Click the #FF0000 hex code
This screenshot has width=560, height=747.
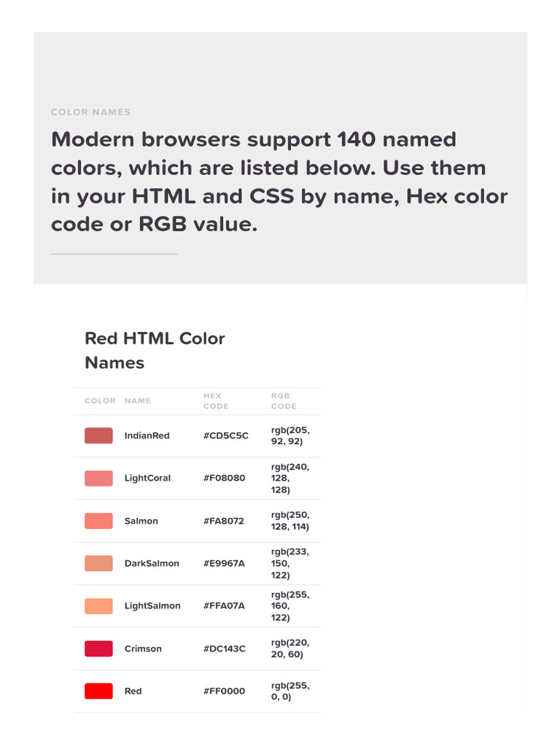[x=224, y=691]
